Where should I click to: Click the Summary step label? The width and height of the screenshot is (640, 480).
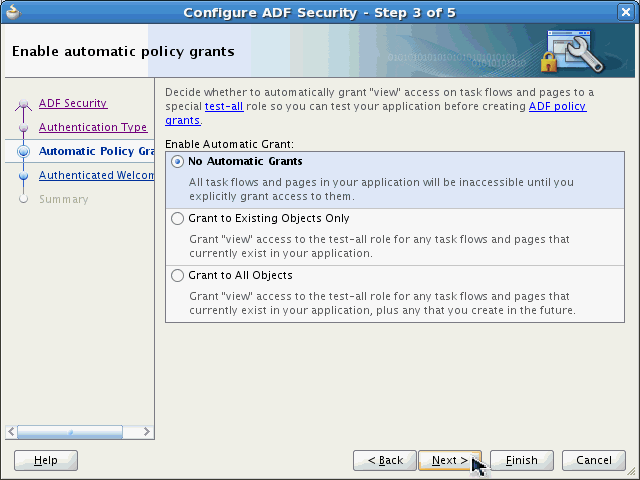tap(64, 199)
